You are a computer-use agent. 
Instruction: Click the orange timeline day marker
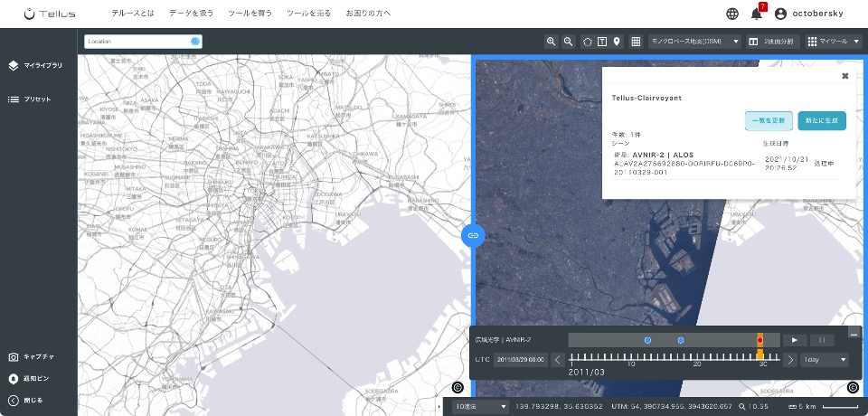(760, 355)
